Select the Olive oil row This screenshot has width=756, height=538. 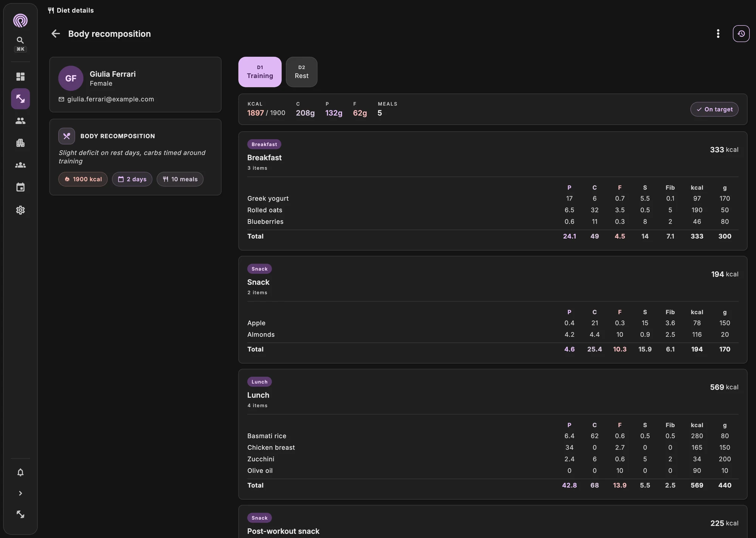coord(493,471)
